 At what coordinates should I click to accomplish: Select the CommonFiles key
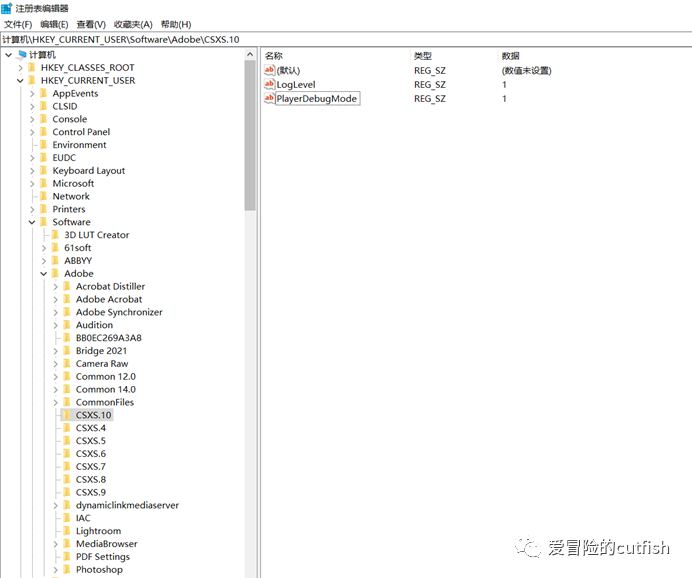[105, 402]
